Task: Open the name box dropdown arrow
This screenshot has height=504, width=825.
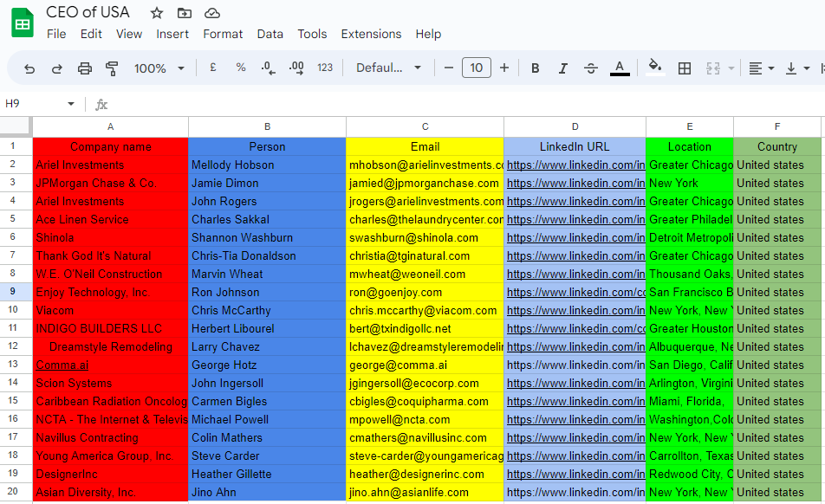Action: click(71, 104)
